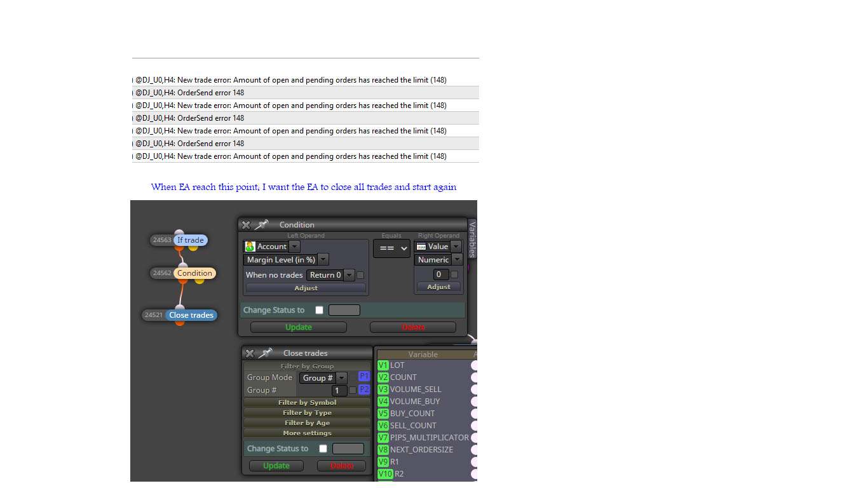Expand the Filter by Symbol section
Viewport: 868px width, 488px height.
[307, 402]
